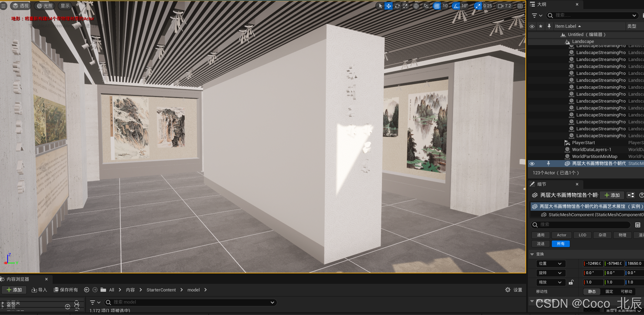Show 所有 all properties filter
The height and width of the screenshot is (315, 644).
click(561, 244)
